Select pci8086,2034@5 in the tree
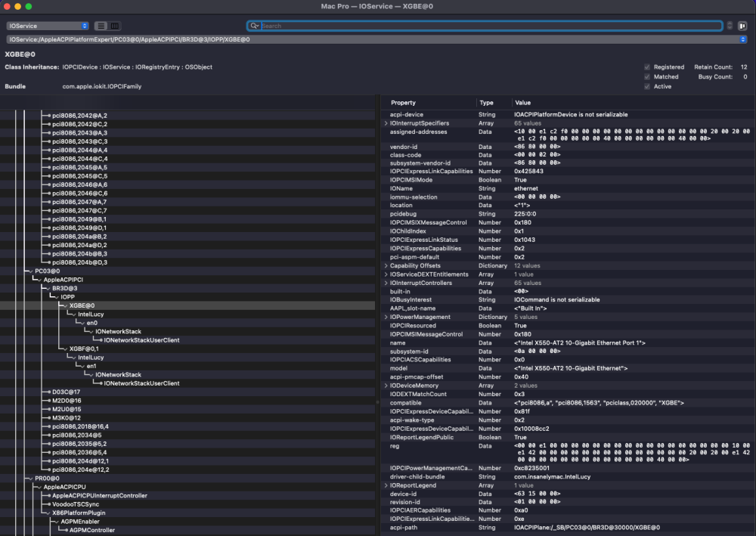Image resolution: width=756 pixels, height=536 pixels. (x=76, y=435)
